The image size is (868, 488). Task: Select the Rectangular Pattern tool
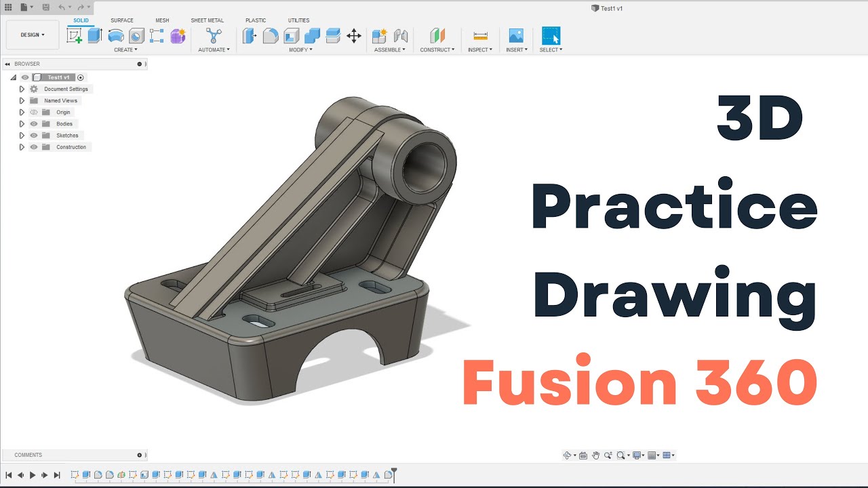coord(157,36)
